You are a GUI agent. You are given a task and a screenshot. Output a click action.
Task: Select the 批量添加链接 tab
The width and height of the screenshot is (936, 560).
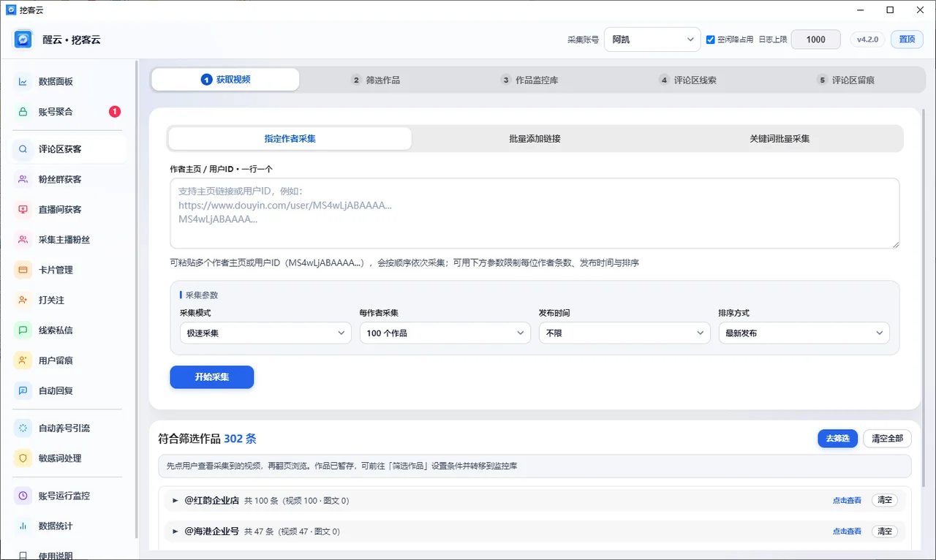tap(535, 138)
